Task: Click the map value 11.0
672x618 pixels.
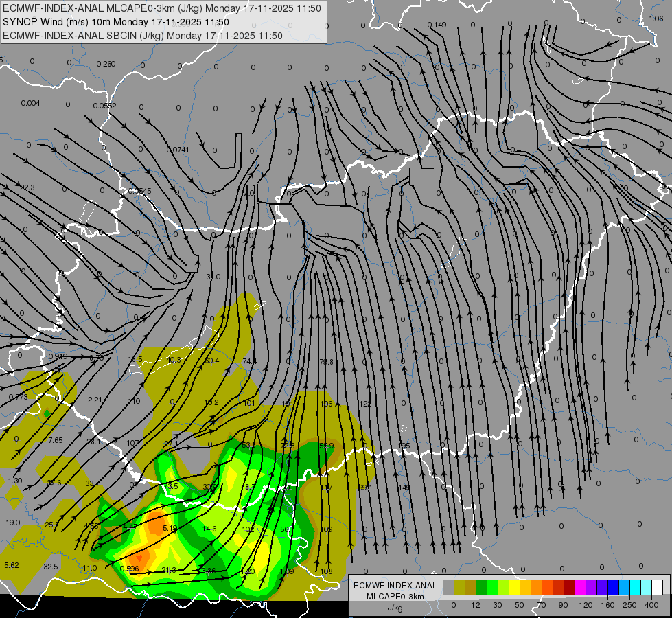Action: (89, 568)
